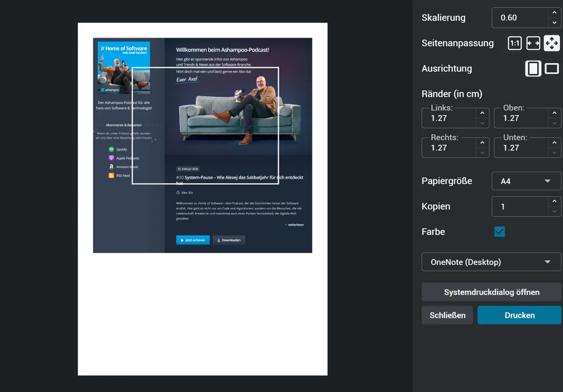563x392 pixels.
Task: Click the Unten margin value field
Action: pyautogui.click(x=521, y=148)
